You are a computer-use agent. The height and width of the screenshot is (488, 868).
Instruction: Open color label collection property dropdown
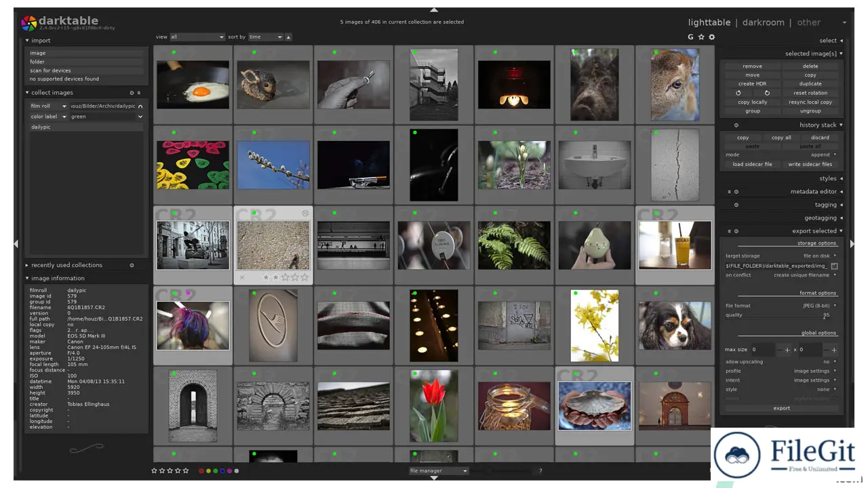coord(48,117)
